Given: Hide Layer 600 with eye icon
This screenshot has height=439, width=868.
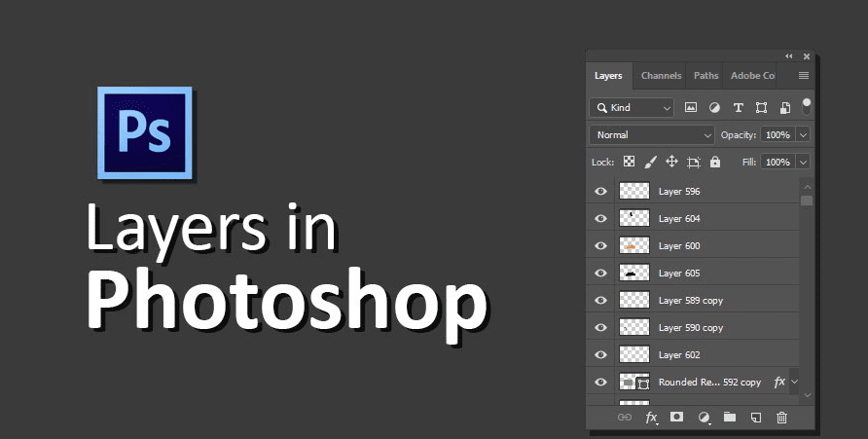Looking at the screenshot, I should pos(600,245).
